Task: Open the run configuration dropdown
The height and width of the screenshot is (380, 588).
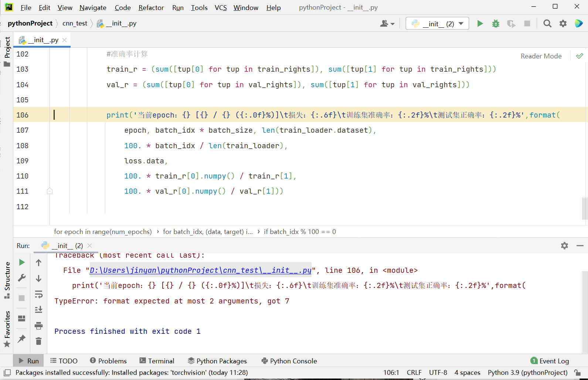Action: point(437,24)
